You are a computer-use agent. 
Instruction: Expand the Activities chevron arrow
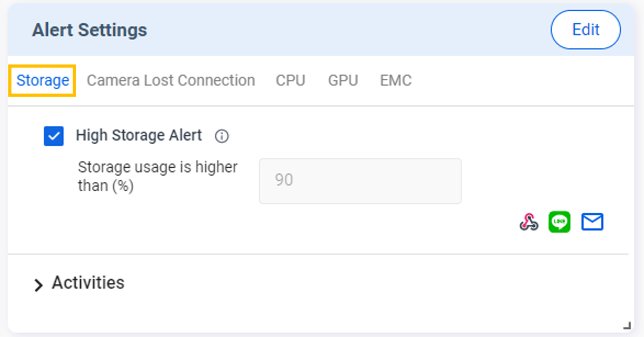click(38, 285)
